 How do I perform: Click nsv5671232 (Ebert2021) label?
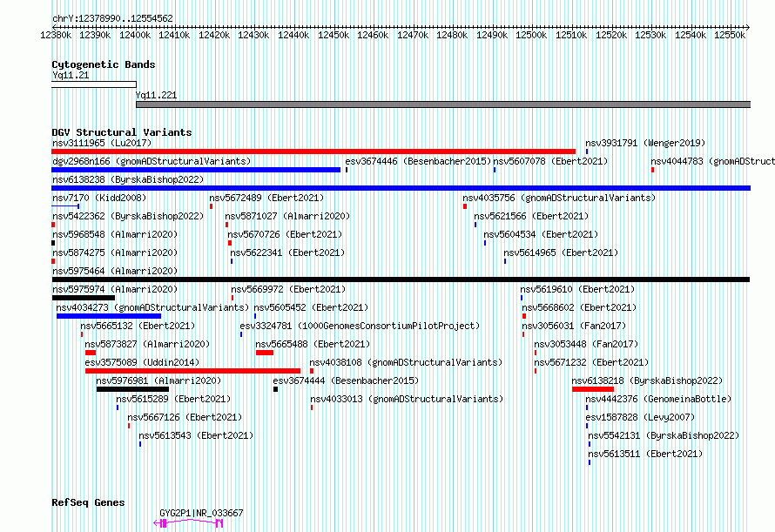[x=591, y=362]
